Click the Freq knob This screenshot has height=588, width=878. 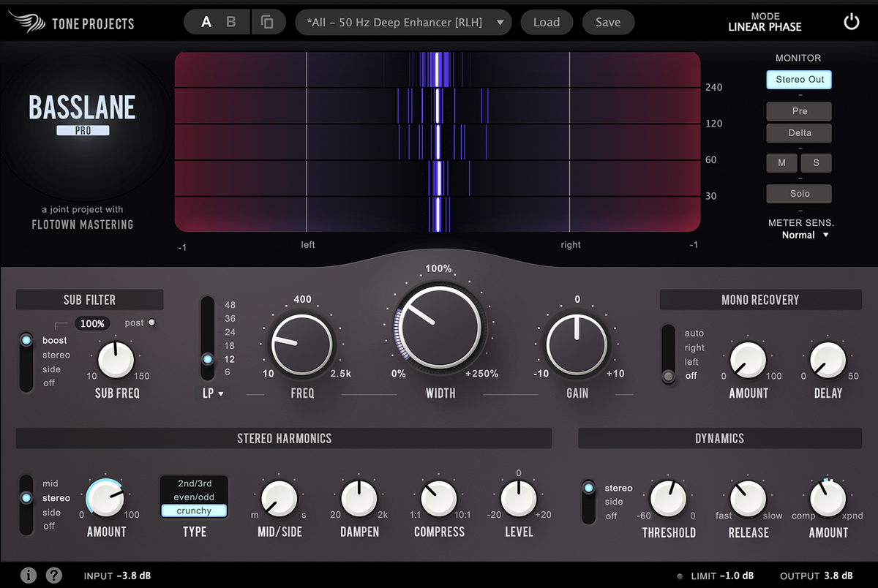302,344
